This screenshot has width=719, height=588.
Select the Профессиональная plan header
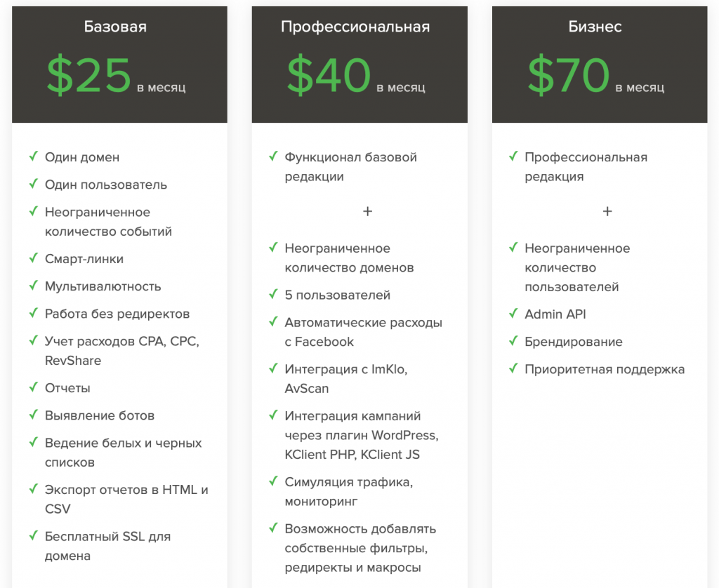click(x=355, y=27)
